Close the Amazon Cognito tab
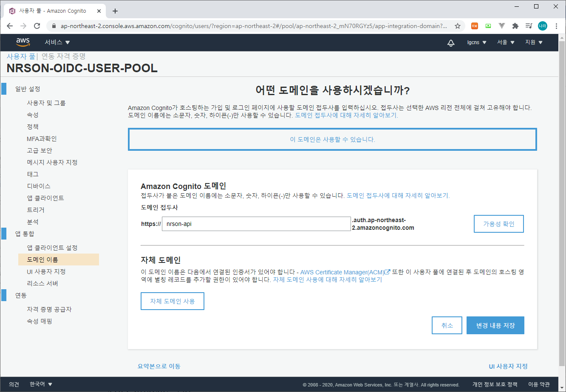The height and width of the screenshot is (392, 566). tap(98, 11)
